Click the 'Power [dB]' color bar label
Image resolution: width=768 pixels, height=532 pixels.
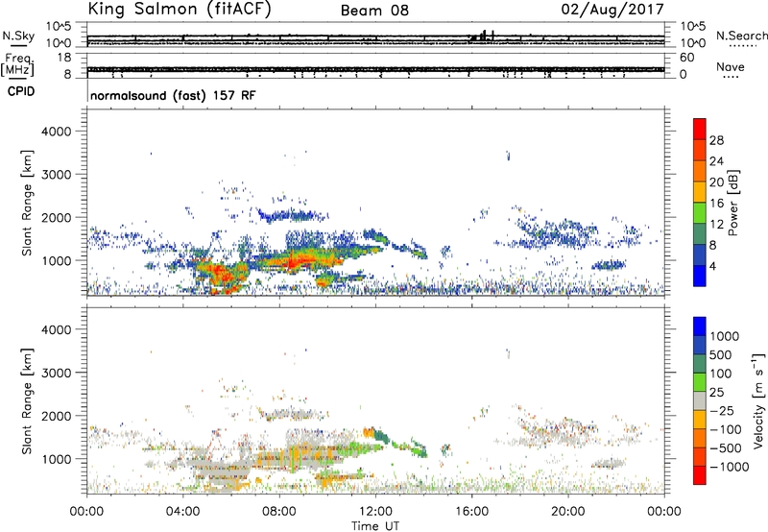point(732,203)
